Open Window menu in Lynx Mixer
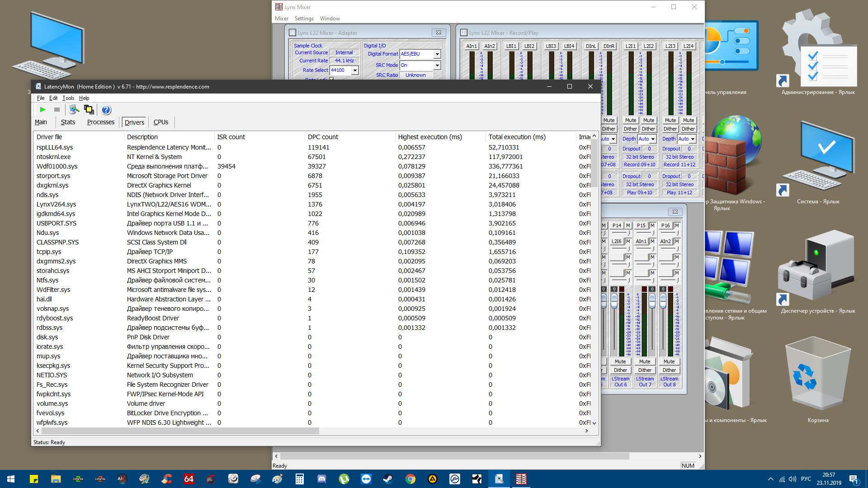Screen dimensions: 868x488 point(330,19)
